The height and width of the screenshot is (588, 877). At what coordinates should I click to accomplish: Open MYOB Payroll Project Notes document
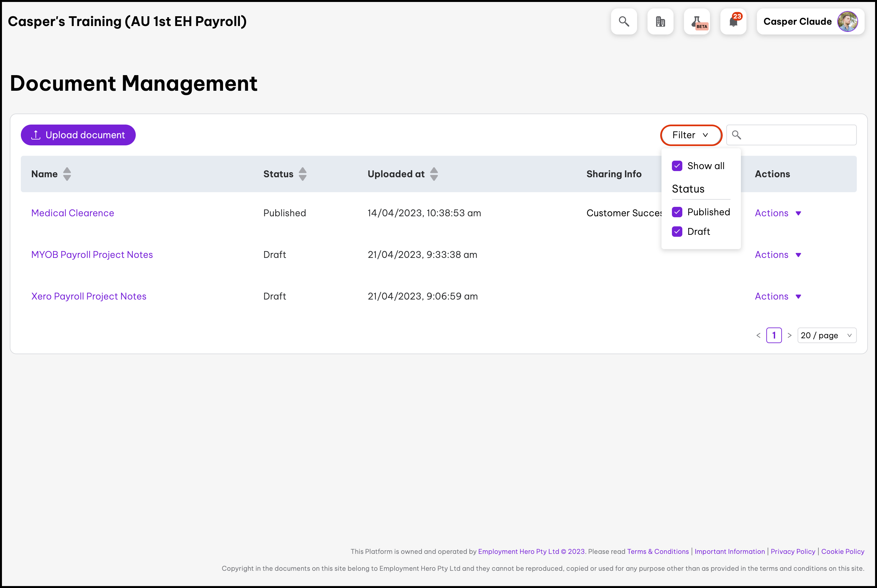tap(92, 255)
